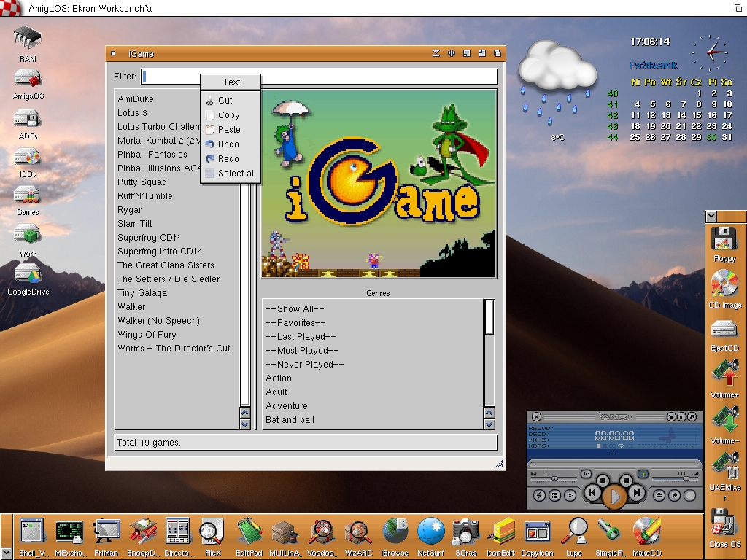Select the --Show All-- genre entry
747x560 pixels.
tap(295, 309)
